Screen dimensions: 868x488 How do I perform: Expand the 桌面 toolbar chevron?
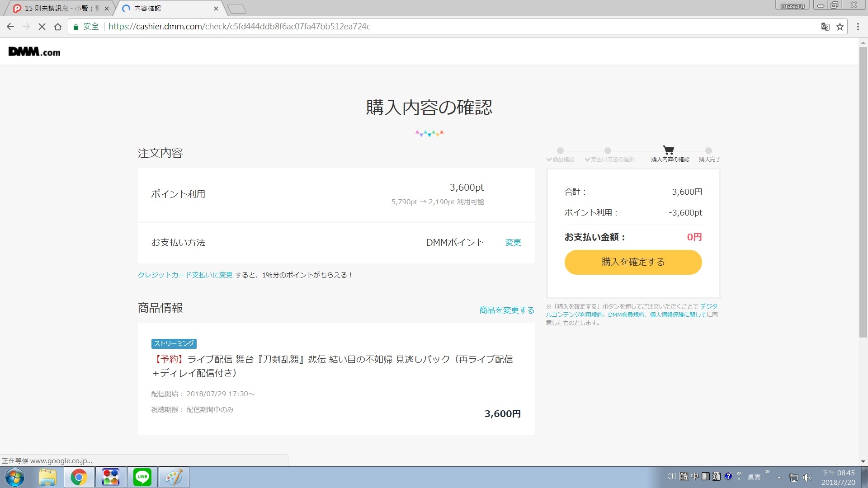coord(767,472)
